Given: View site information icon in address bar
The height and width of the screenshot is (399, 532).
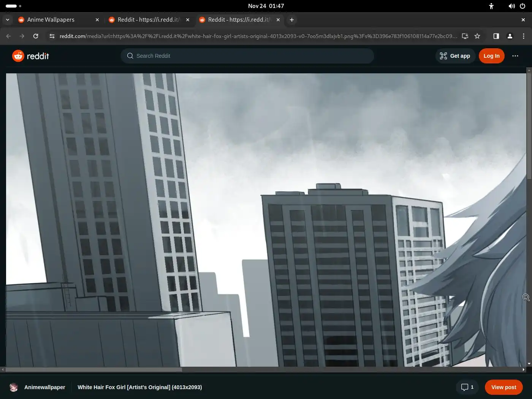Looking at the screenshot, I should coord(52,36).
